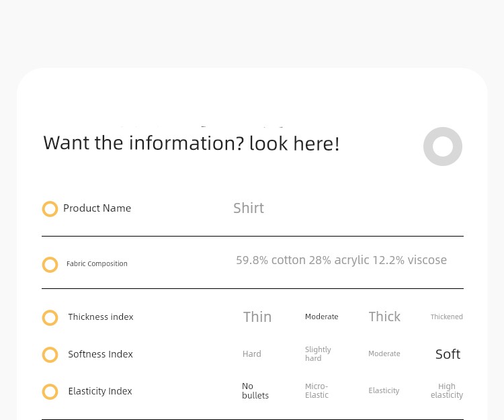
Task: Select the Thick thickness option
Action: click(384, 317)
